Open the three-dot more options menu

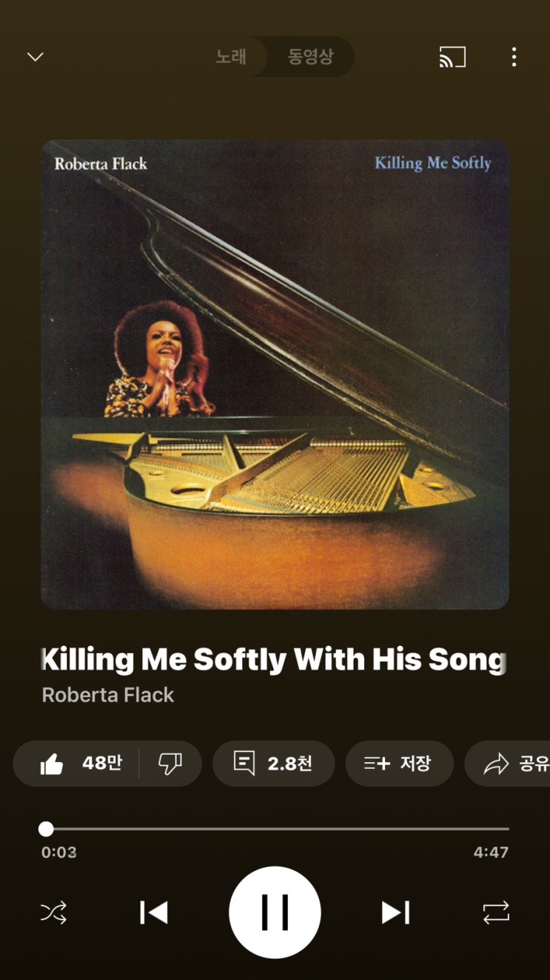pos(514,57)
